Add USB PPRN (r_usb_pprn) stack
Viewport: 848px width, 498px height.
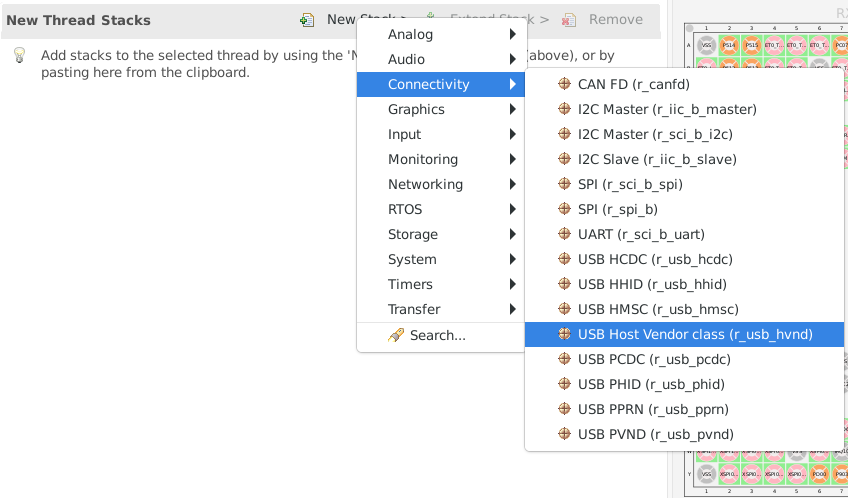click(x=684, y=409)
